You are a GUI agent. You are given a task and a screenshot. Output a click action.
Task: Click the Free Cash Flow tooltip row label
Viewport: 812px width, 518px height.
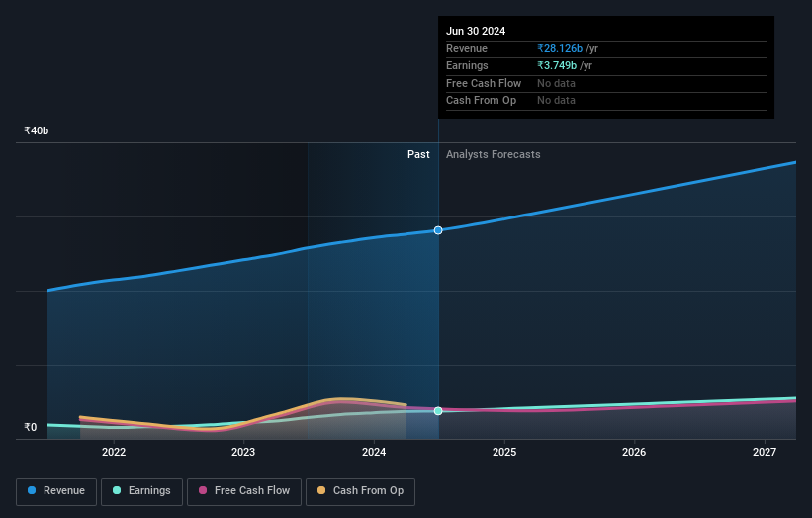click(484, 83)
